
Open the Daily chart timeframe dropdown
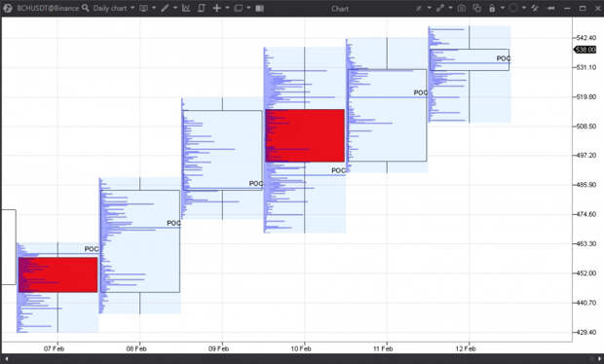[114, 8]
